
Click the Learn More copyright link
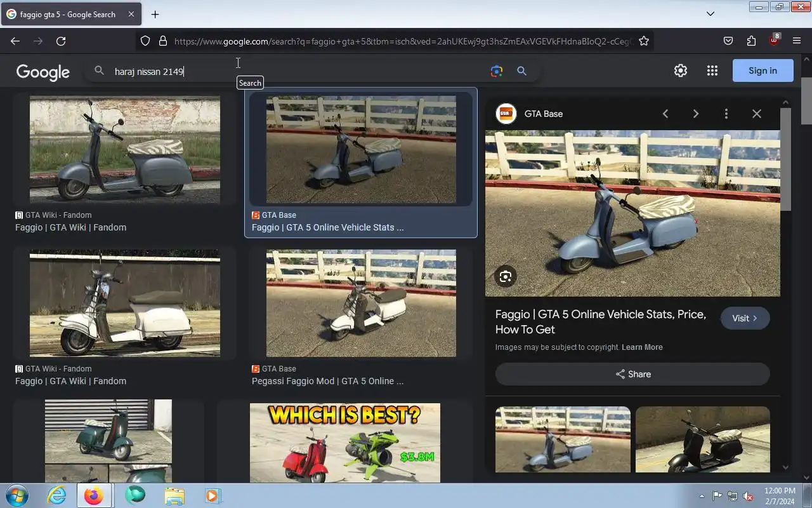pos(642,347)
